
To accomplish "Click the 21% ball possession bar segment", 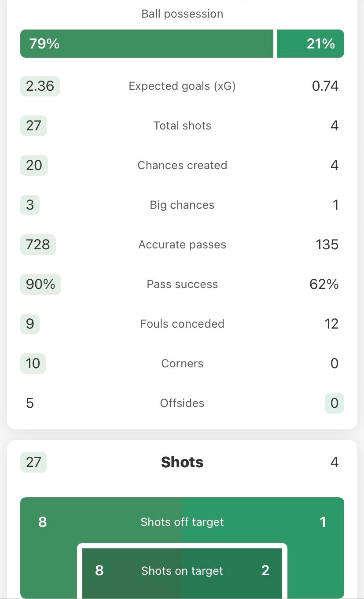I will click(x=310, y=44).
